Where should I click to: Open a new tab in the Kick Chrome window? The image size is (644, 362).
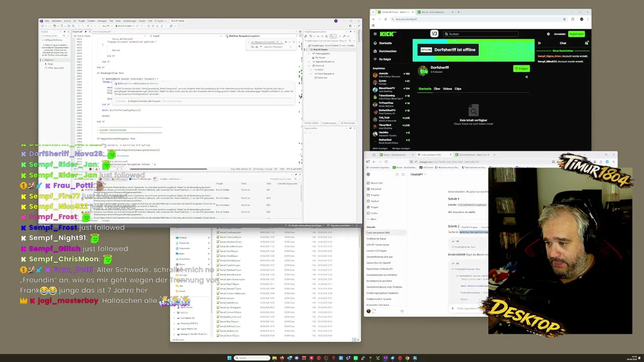[458, 12]
